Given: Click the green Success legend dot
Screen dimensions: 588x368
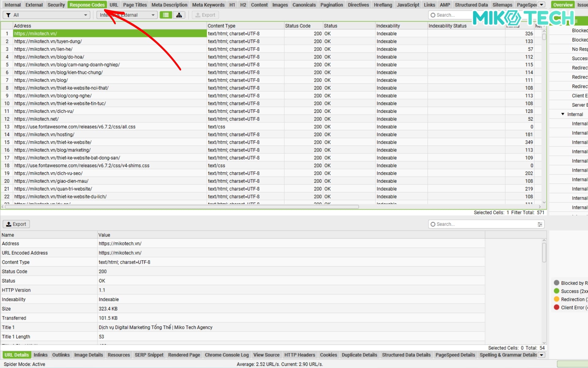Looking at the screenshot, I should (556, 291).
